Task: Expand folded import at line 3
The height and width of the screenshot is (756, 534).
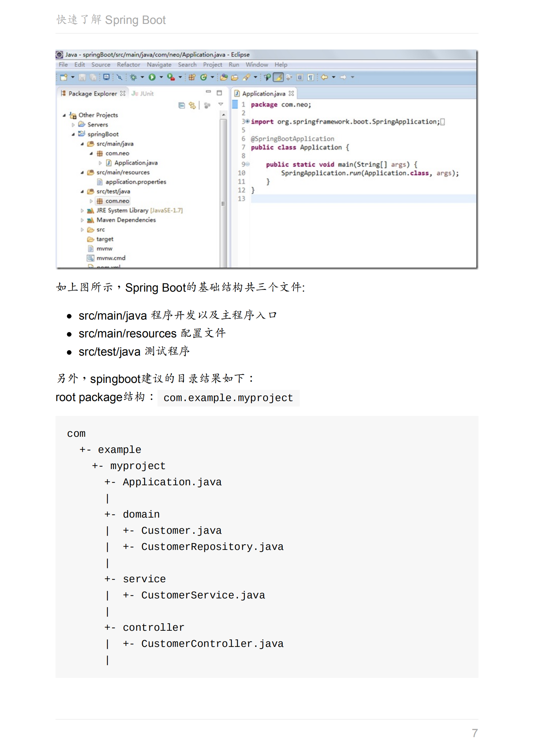Action: coord(247,121)
